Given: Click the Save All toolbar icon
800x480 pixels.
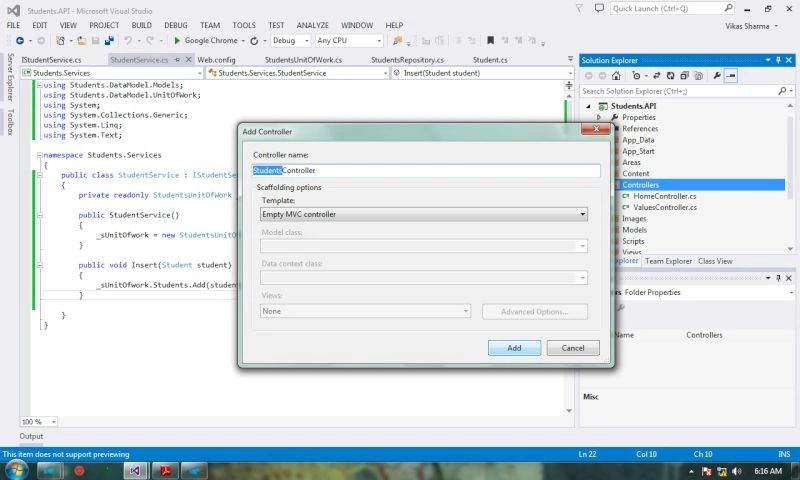Looking at the screenshot, I should pyautogui.click(x=109, y=40).
